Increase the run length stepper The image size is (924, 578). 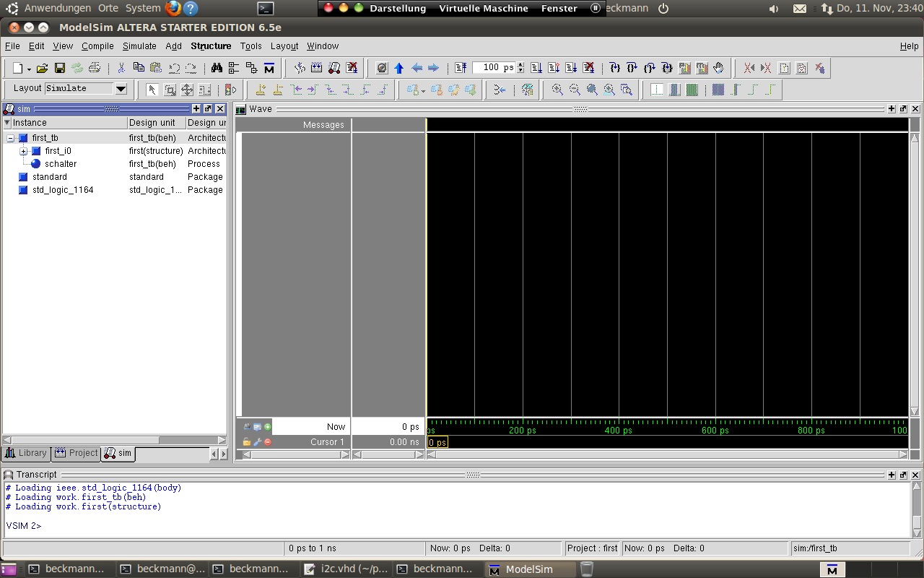520,64
